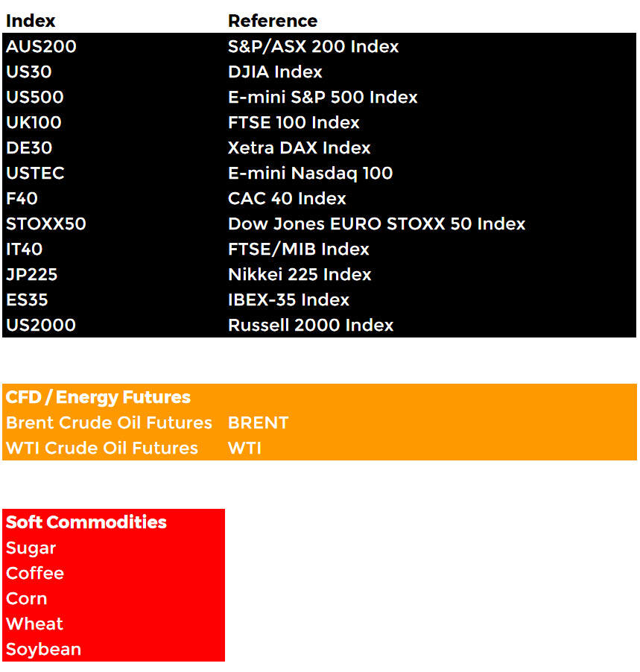Select the Soybean commodity

click(x=43, y=650)
